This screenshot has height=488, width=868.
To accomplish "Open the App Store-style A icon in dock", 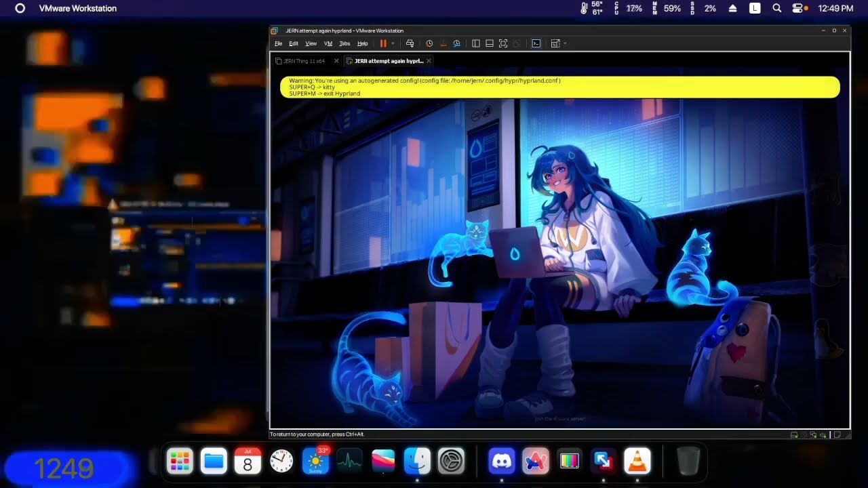I will click(x=536, y=462).
